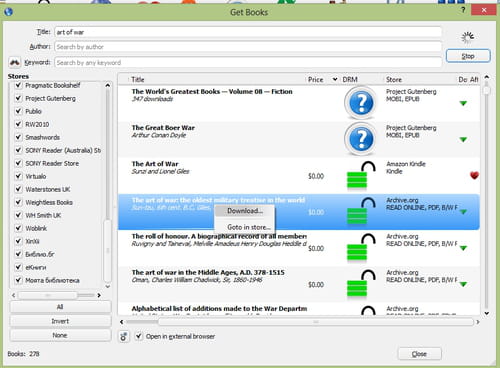Uncheck WH Smith UK store
The height and width of the screenshot is (368, 500).
coord(18,215)
